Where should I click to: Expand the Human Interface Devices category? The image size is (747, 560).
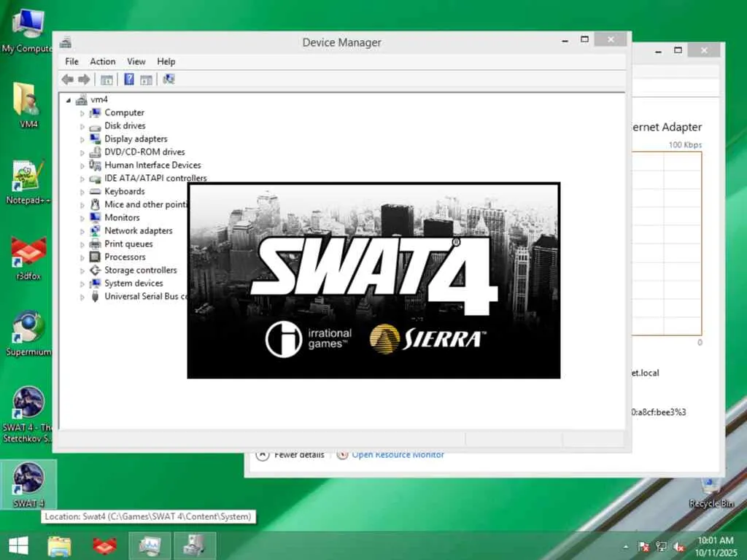pos(82,166)
